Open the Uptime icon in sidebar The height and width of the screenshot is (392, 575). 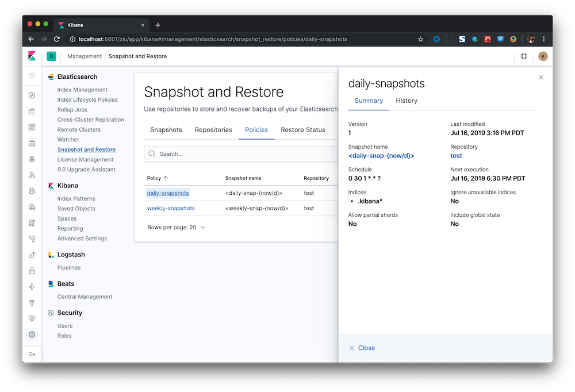(32, 255)
